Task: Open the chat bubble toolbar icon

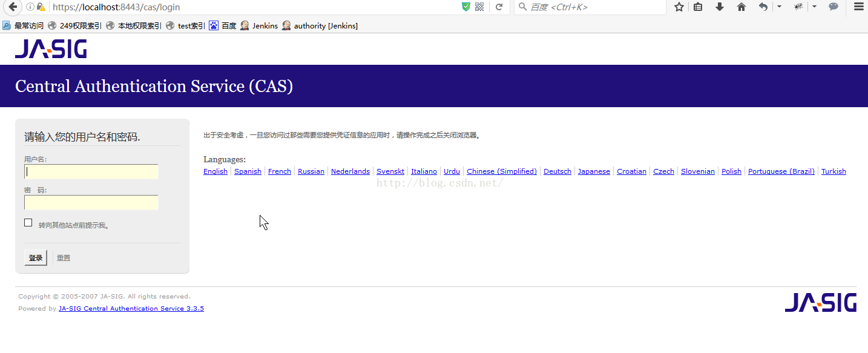Action: click(833, 7)
